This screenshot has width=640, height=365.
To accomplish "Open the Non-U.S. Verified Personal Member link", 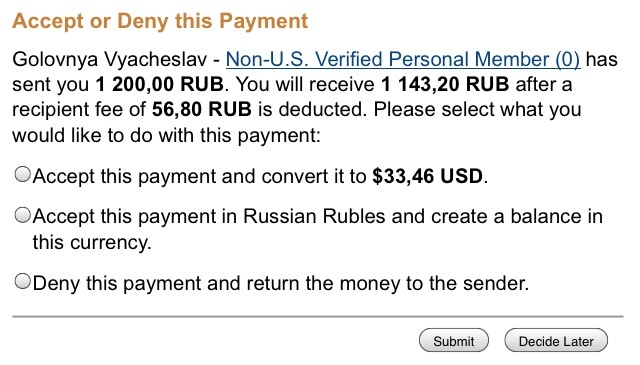I will (402, 59).
